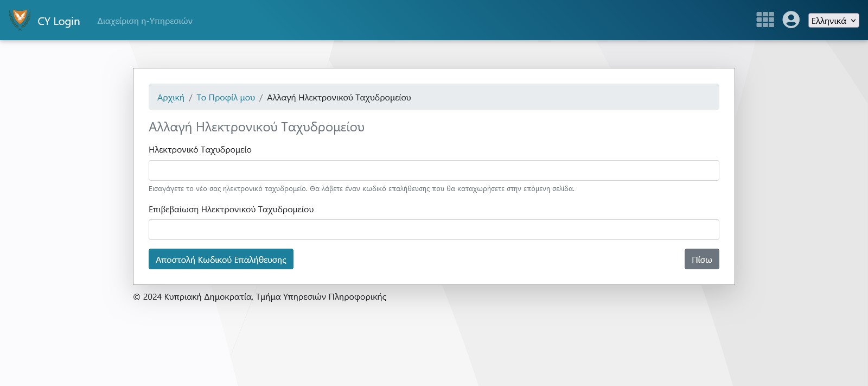Click the help text under the email field
The height and width of the screenshot is (386, 868).
coord(361,189)
